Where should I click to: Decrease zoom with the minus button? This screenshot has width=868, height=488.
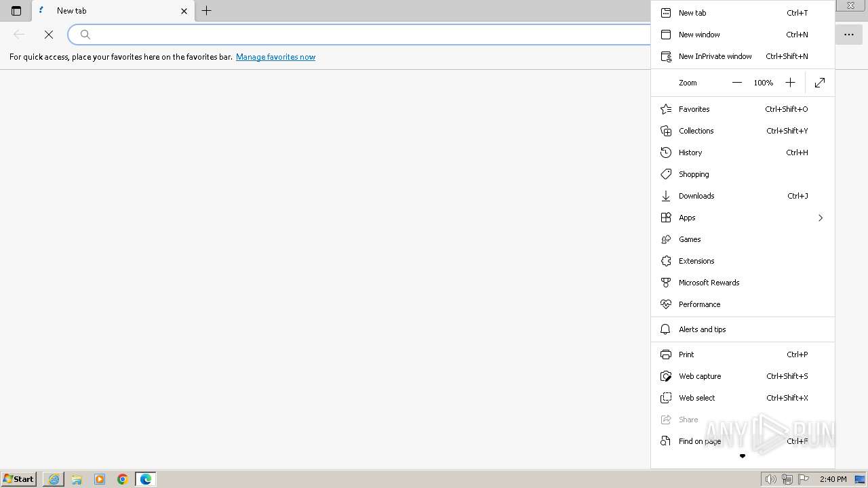pyautogui.click(x=737, y=83)
